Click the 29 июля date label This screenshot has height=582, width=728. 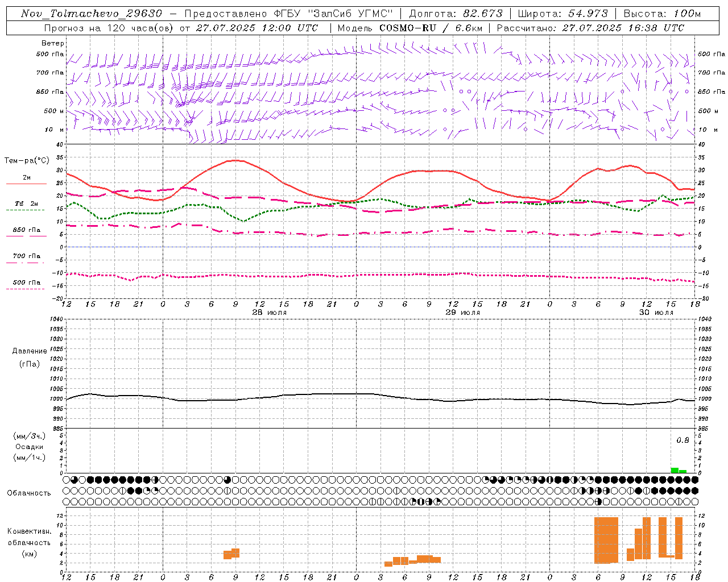click(x=463, y=312)
